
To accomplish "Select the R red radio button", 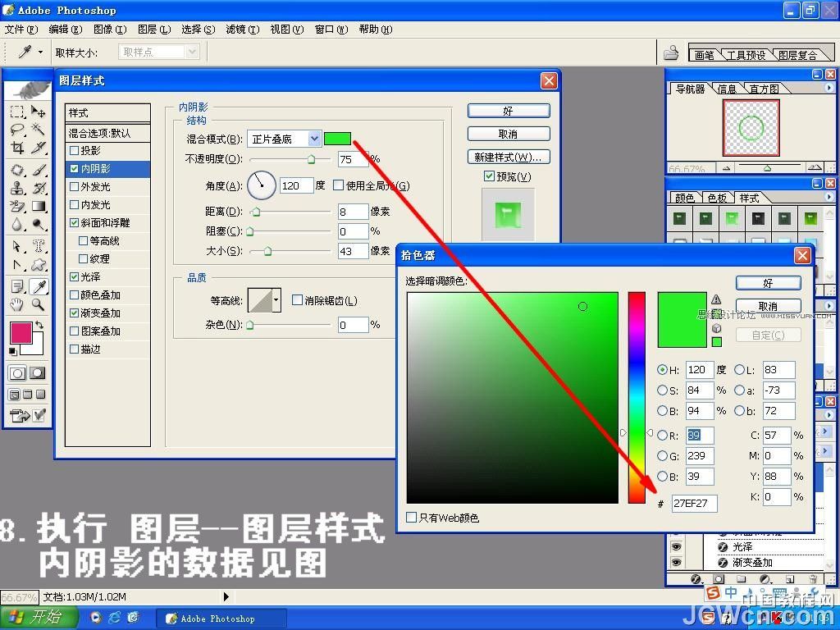I will point(662,435).
